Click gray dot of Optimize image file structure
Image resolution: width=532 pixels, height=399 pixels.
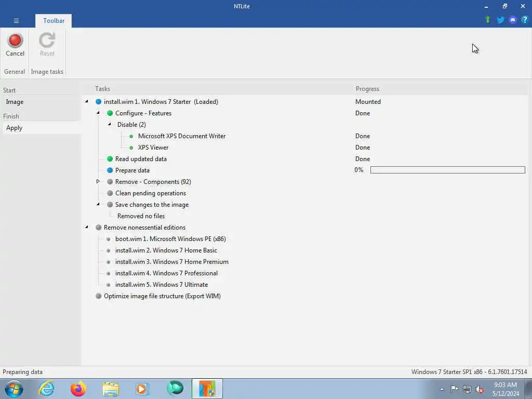coord(98,296)
